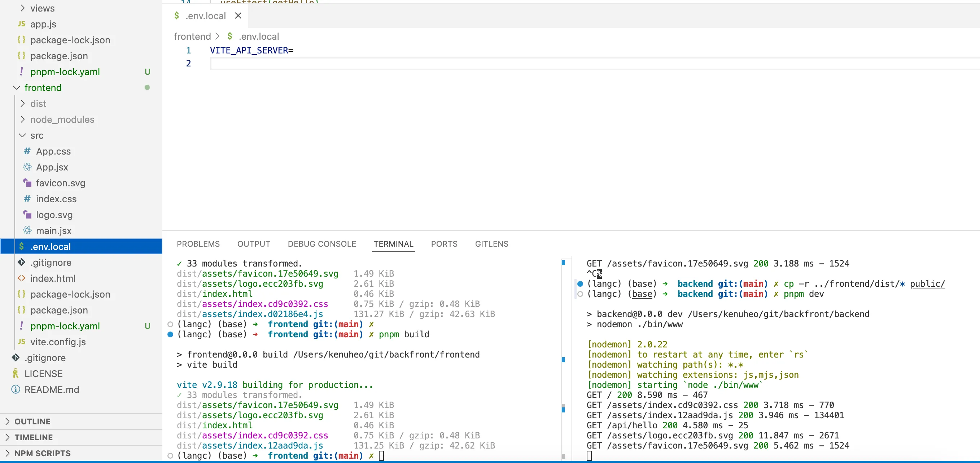Click favicon.svg file icon
Screen dimensions: 980x463
[27, 183]
